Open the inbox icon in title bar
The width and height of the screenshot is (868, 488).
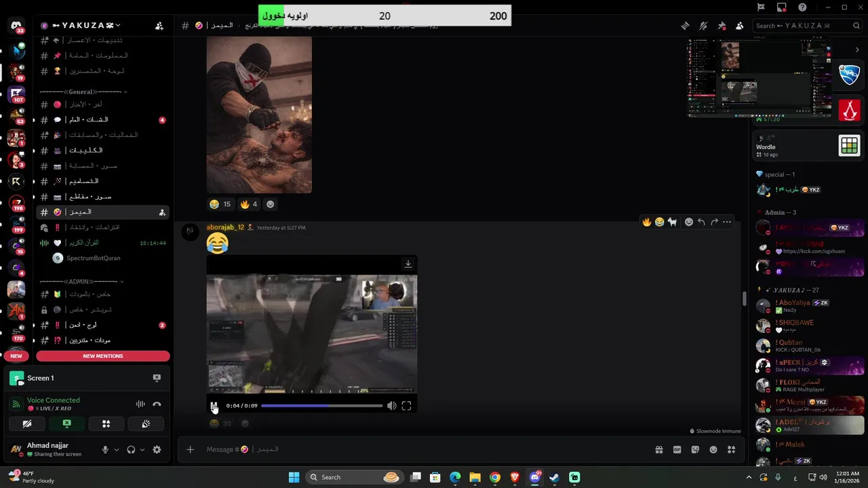782,7
